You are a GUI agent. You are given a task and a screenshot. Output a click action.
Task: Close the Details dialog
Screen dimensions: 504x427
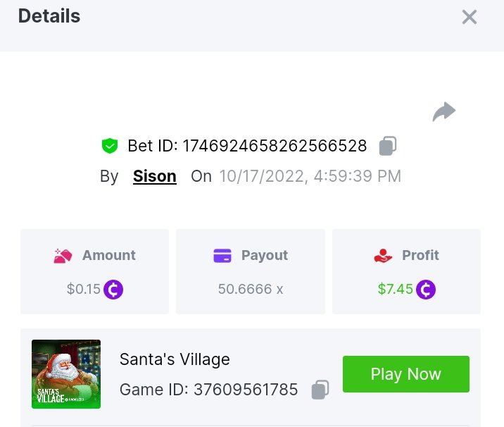coord(469,17)
